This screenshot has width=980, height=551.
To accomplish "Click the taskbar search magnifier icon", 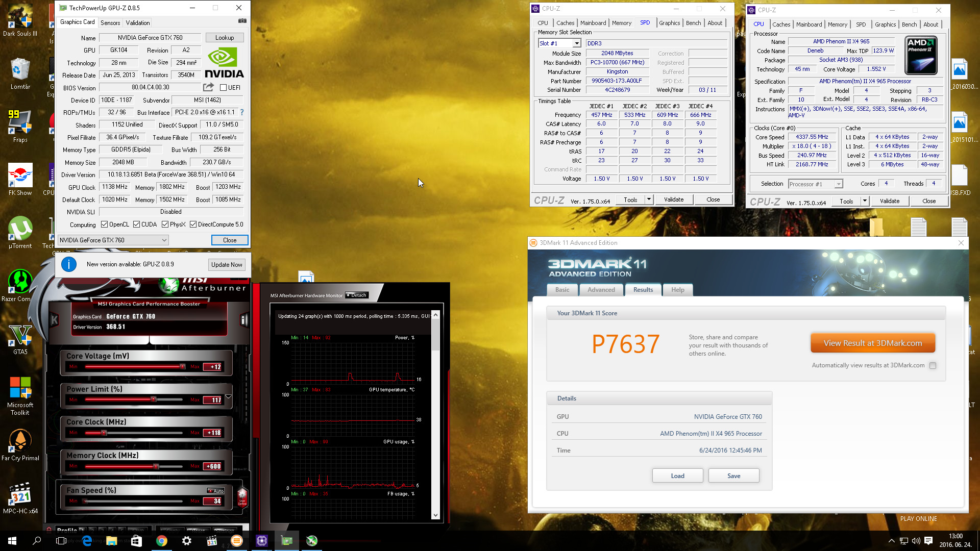I will point(37,541).
